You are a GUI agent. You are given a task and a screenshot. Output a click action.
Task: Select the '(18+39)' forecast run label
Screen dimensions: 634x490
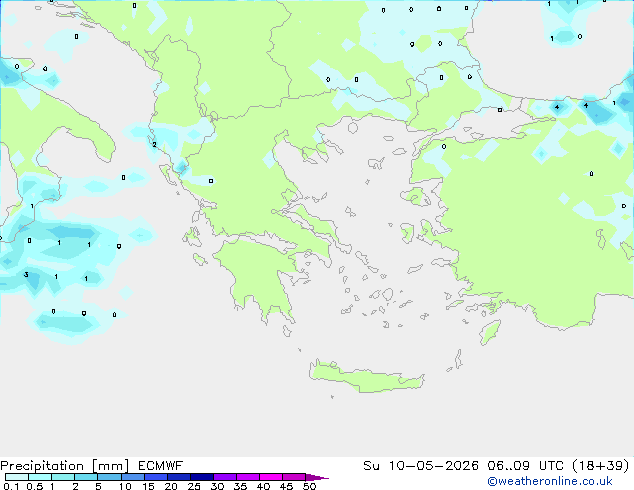601,466
